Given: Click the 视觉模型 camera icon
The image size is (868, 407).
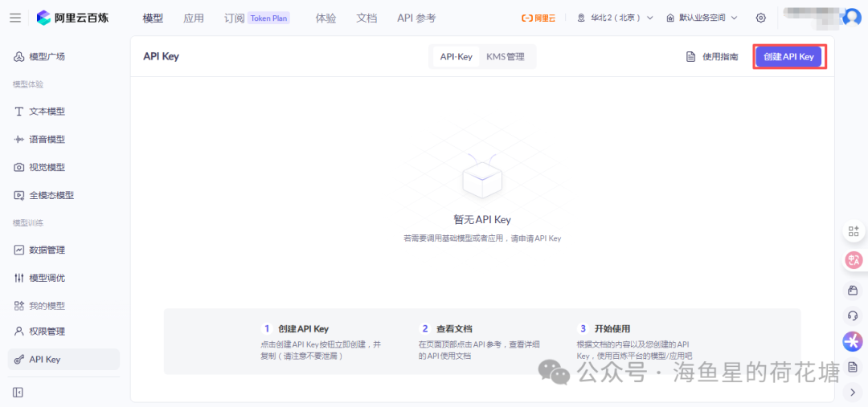Looking at the screenshot, I should tap(18, 167).
